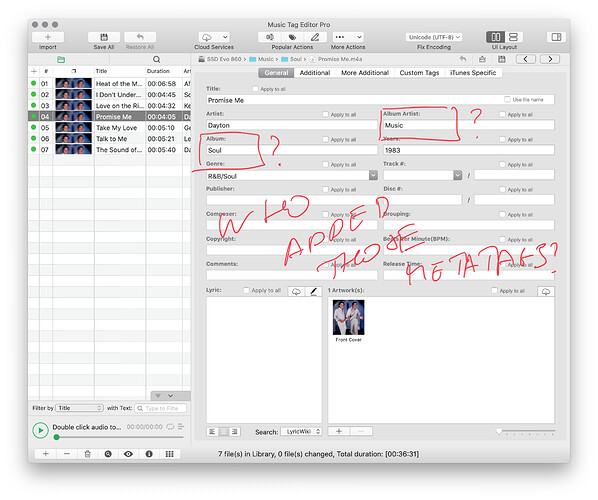Enable Apply to all for Genre
598x500 pixels.
(x=325, y=164)
